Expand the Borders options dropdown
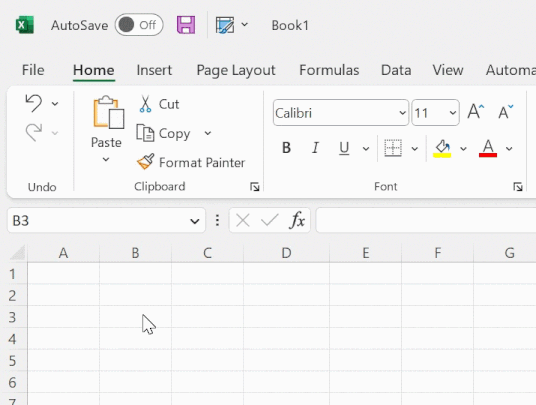 click(415, 149)
